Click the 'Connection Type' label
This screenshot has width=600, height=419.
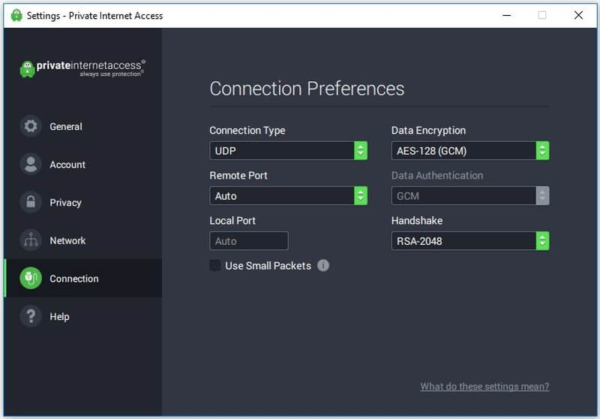pos(247,130)
